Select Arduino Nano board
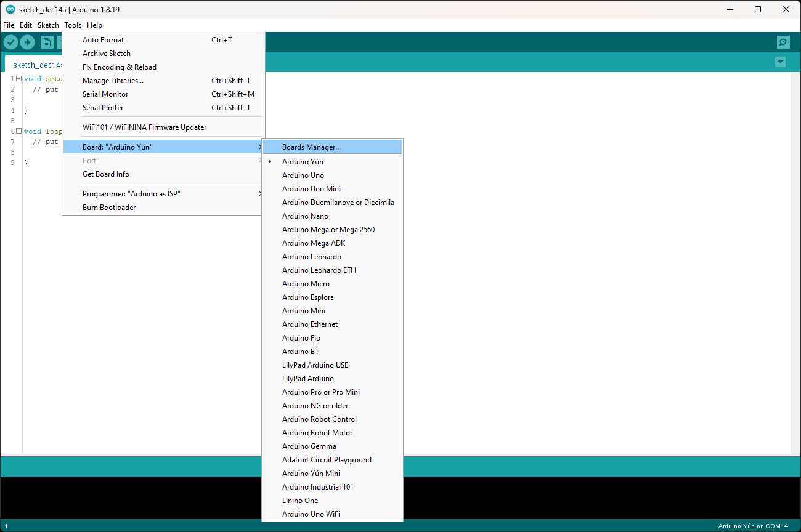The image size is (801, 532). 332,216
